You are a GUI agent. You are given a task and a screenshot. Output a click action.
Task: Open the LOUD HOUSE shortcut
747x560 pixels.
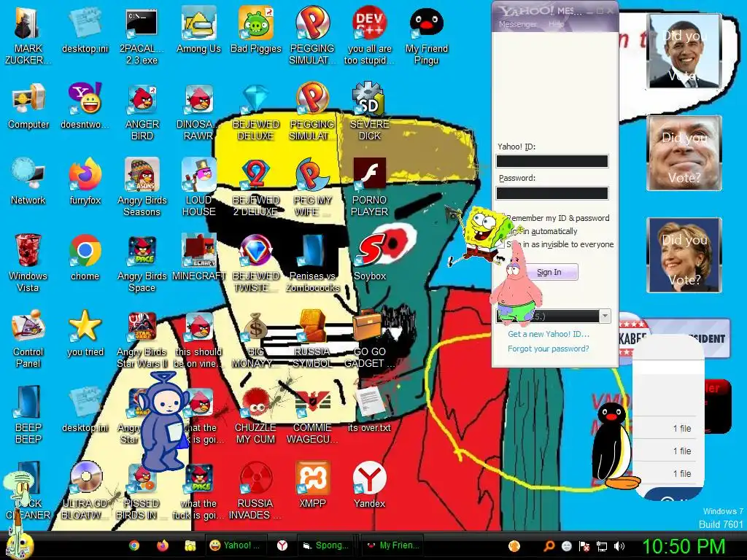coord(198,187)
